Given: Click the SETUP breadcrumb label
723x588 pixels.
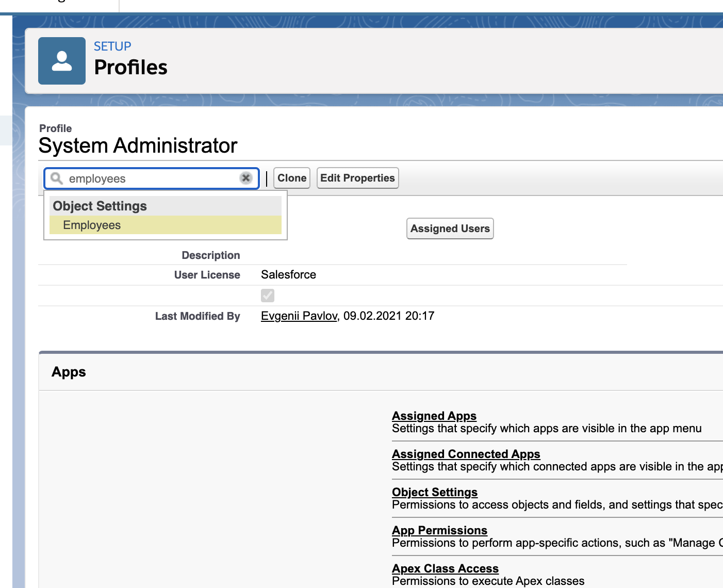Looking at the screenshot, I should (x=112, y=46).
